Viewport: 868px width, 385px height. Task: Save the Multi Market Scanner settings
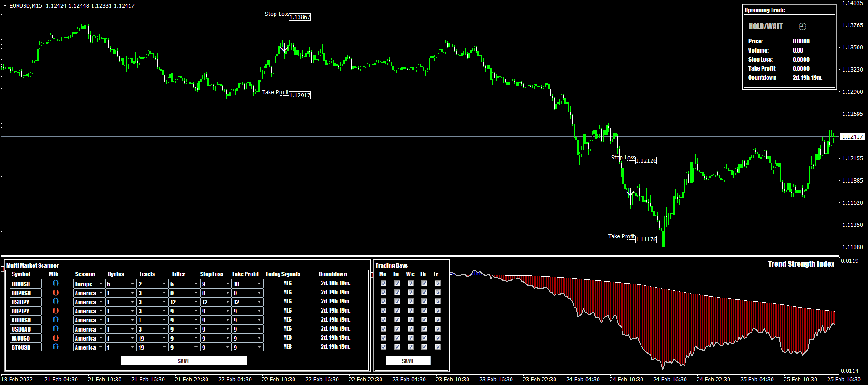coord(183,361)
